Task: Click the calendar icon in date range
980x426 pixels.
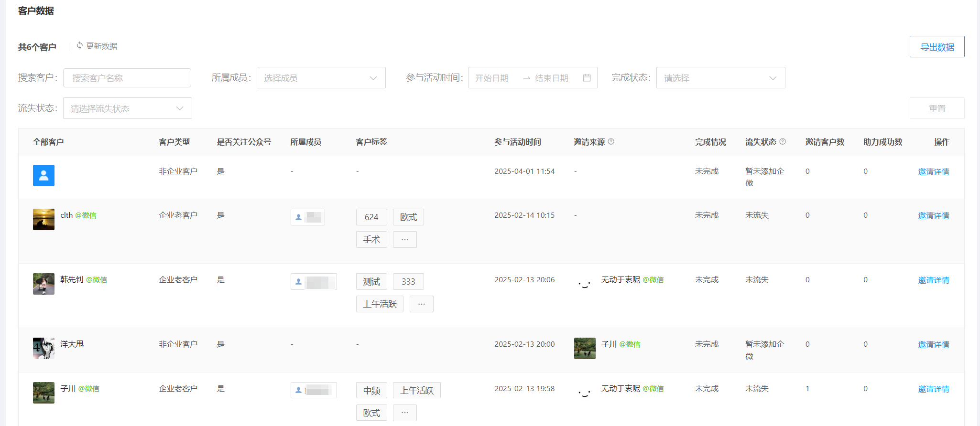Action: coord(587,78)
